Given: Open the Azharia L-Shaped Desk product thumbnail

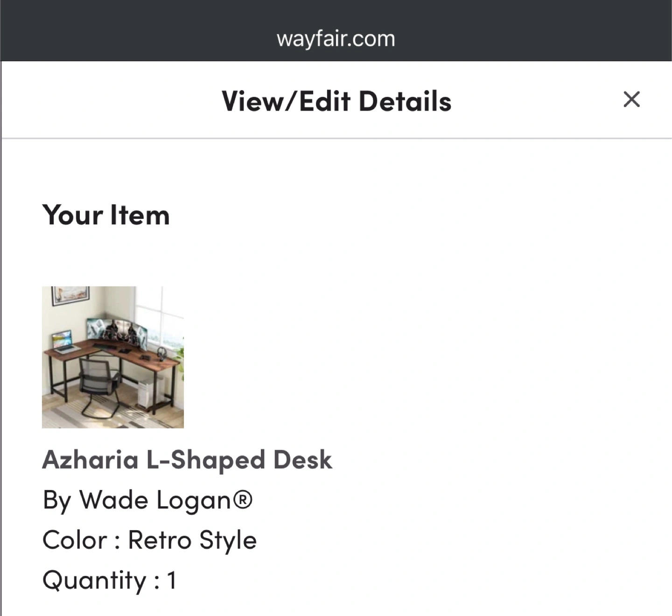Looking at the screenshot, I should point(113,357).
